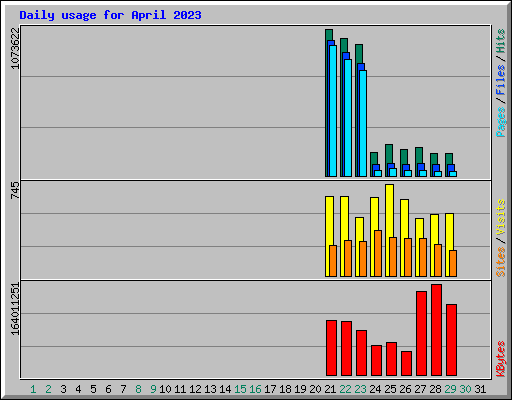Click day 28 on the x-axis
The image size is (512, 400).
(x=435, y=389)
